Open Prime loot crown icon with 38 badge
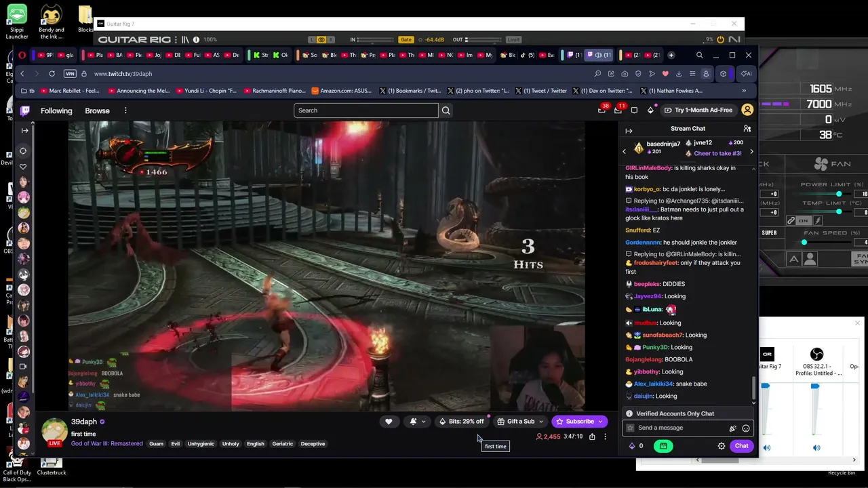The image size is (868, 488). (602, 110)
